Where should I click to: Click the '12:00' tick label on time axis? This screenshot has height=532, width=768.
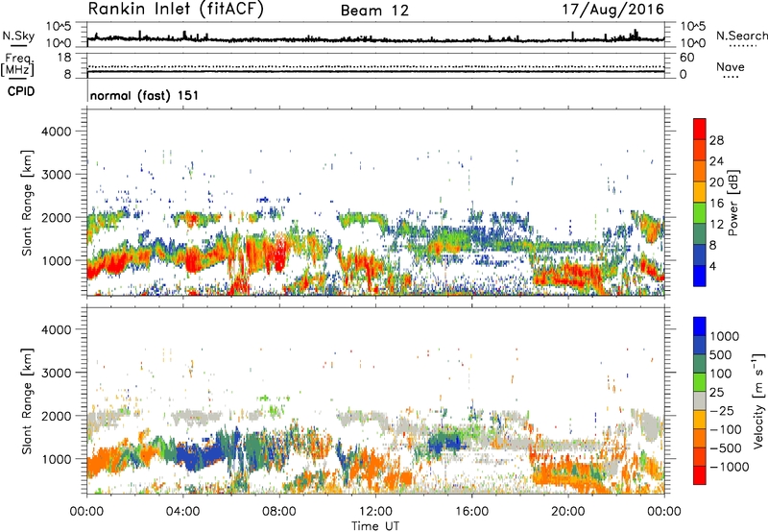coord(375,512)
